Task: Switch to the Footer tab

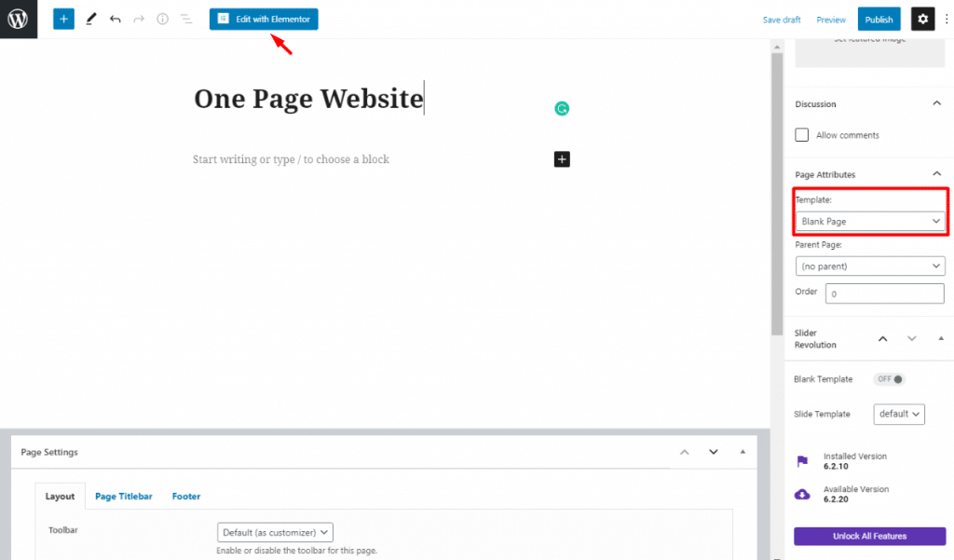Action: [x=186, y=497]
